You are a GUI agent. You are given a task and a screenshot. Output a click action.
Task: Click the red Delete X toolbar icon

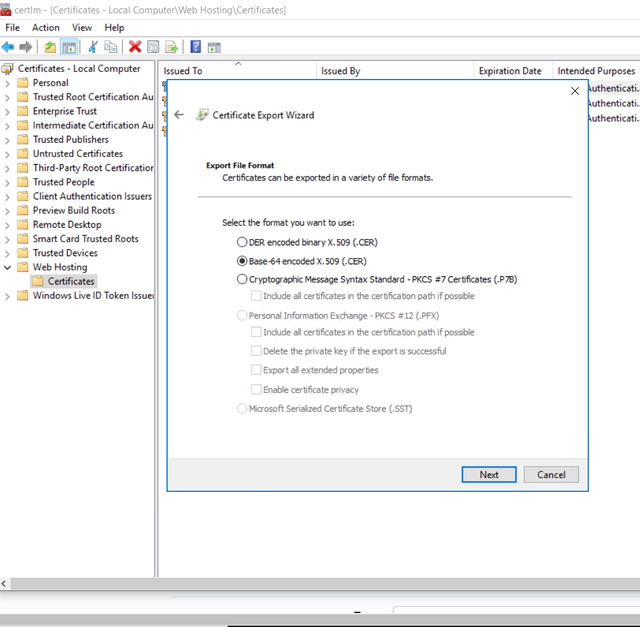(x=135, y=47)
